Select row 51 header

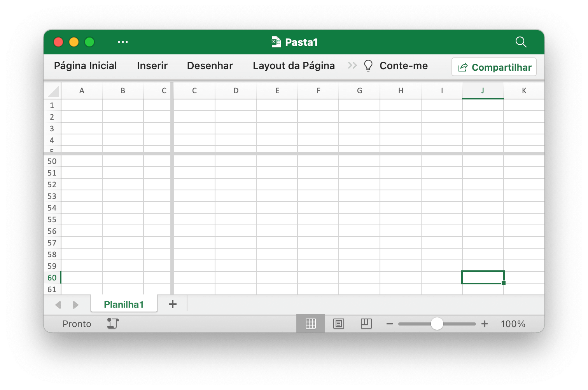(x=52, y=173)
